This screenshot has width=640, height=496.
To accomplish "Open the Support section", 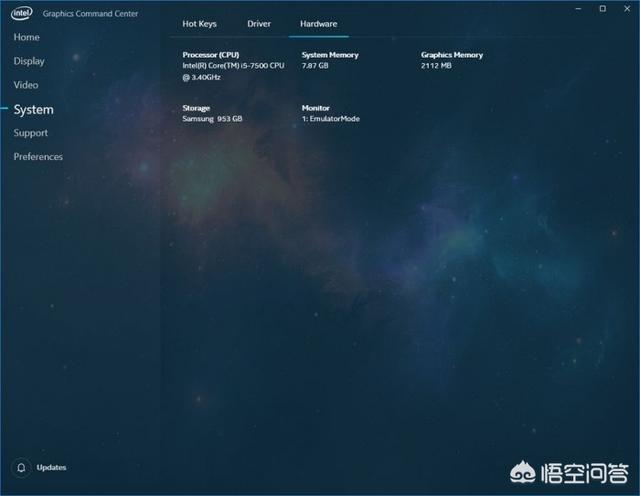I will pyautogui.click(x=31, y=133).
